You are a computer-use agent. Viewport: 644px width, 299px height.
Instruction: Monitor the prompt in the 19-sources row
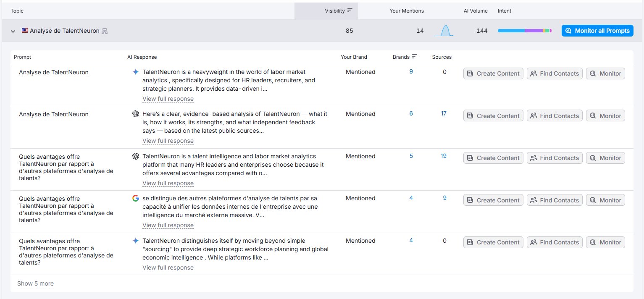click(605, 158)
